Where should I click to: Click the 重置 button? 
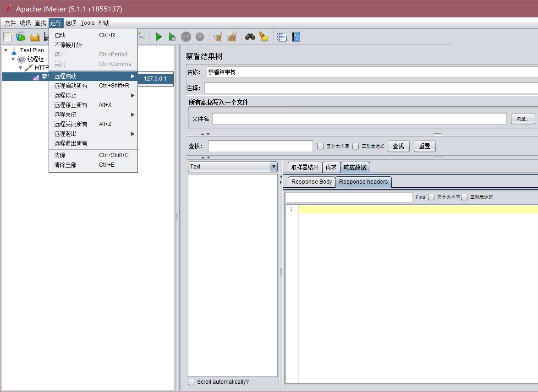coord(424,146)
